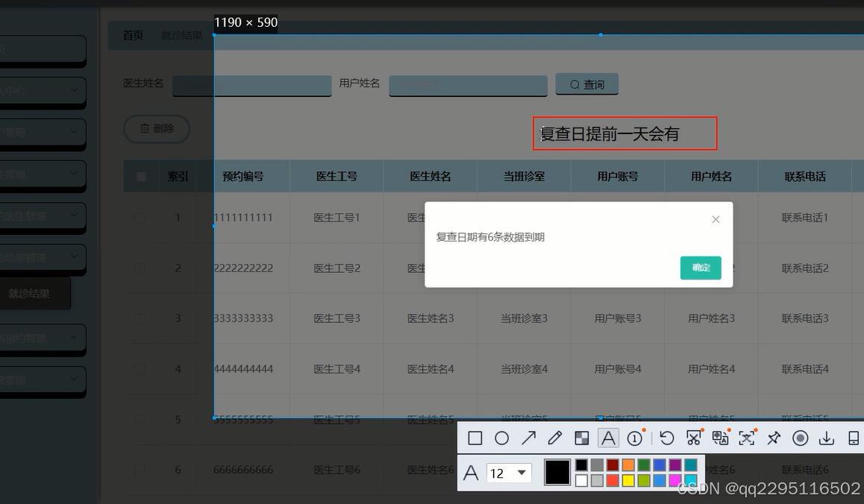Click the trash icon on 删除 button

click(x=144, y=128)
